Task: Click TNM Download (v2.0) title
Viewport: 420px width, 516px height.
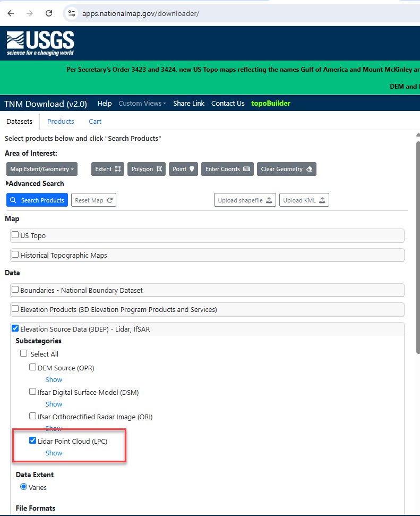Action: (x=46, y=104)
